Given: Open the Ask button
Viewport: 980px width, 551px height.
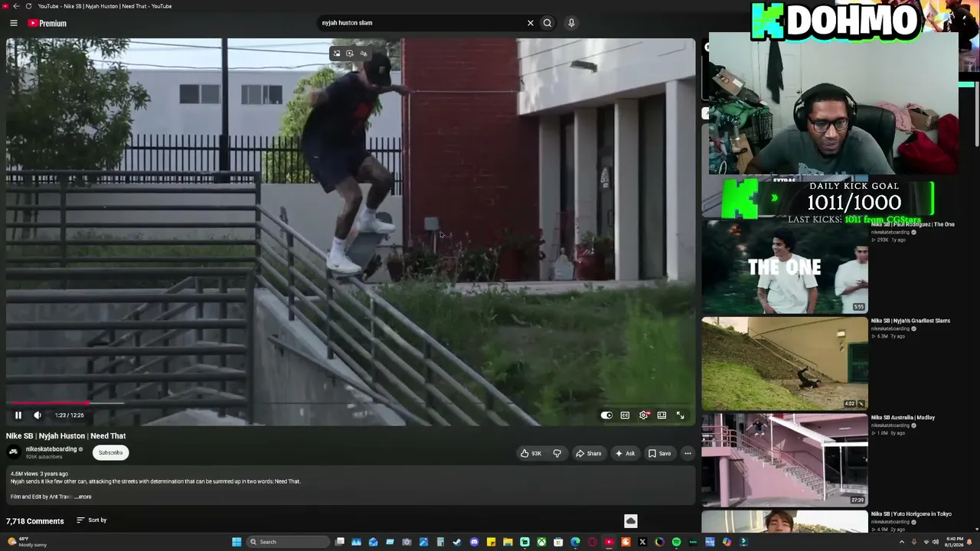Looking at the screenshot, I should pos(625,453).
